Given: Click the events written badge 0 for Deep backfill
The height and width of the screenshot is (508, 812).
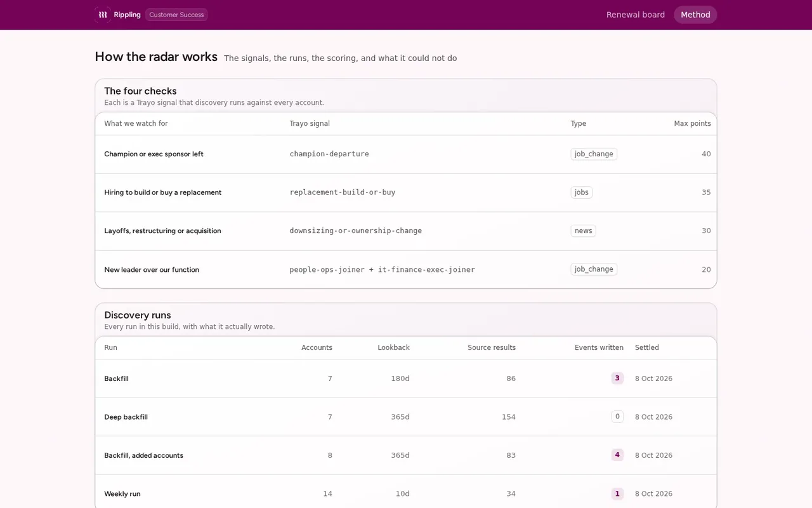Looking at the screenshot, I should [x=617, y=417].
